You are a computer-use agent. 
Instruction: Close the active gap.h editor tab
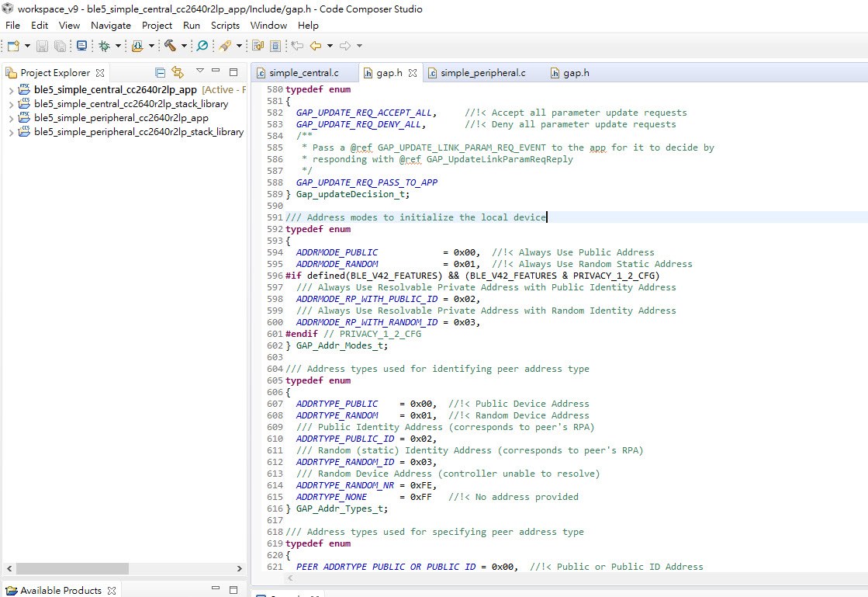413,73
